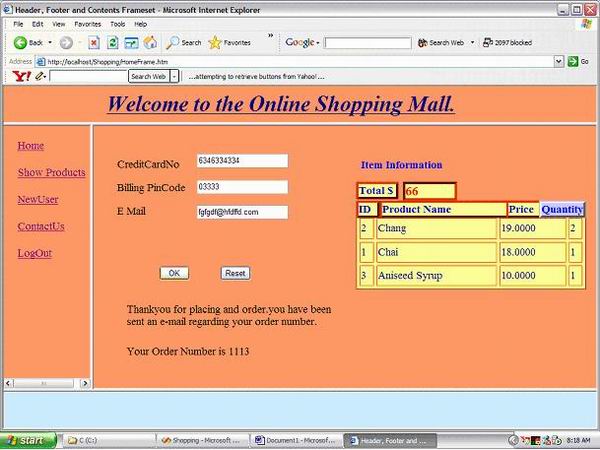600x450 pixels.
Task: Click sidebar horizontal scrollbar left arrow
Action: [x=8, y=383]
